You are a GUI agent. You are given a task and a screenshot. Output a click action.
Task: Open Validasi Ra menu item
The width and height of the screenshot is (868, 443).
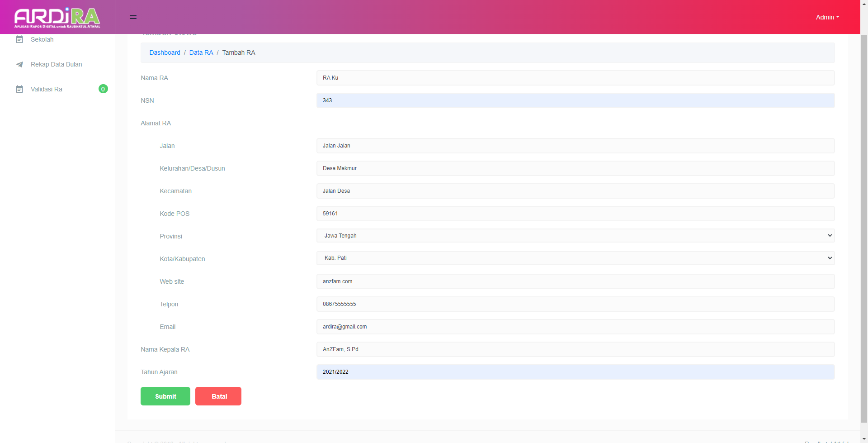(x=47, y=89)
